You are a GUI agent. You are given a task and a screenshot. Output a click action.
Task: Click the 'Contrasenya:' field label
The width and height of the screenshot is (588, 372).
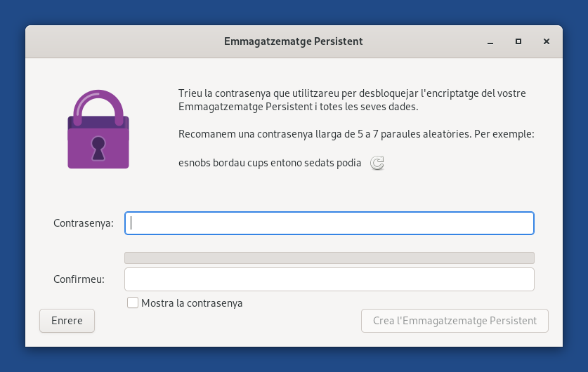(x=84, y=223)
